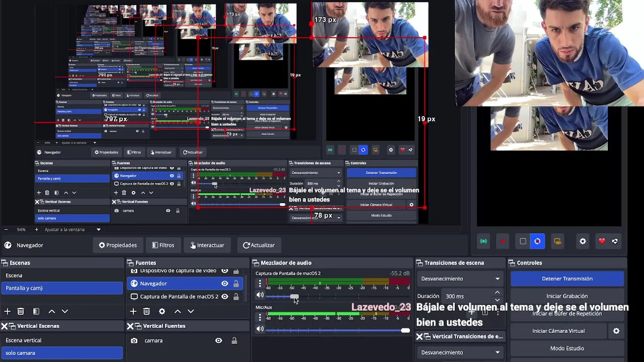Screen dimensions: 644x362
Task: Open Desvanecimiento dropdown in Transiciones de escena
Action: (x=460, y=279)
